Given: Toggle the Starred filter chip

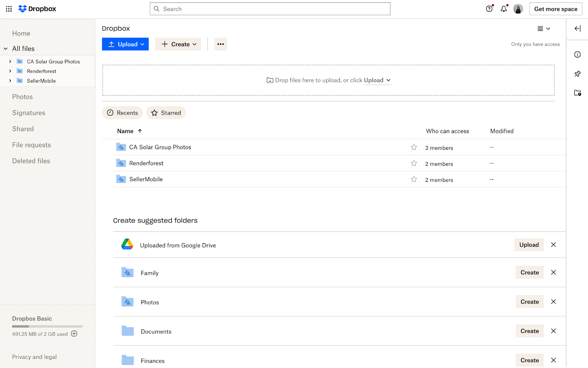Looking at the screenshot, I should click(x=166, y=113).
